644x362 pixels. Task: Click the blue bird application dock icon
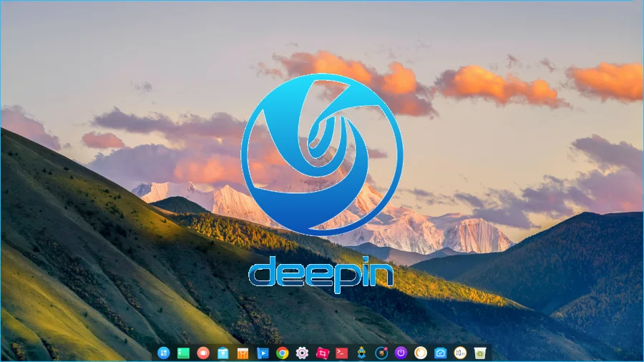click(361, 353)
